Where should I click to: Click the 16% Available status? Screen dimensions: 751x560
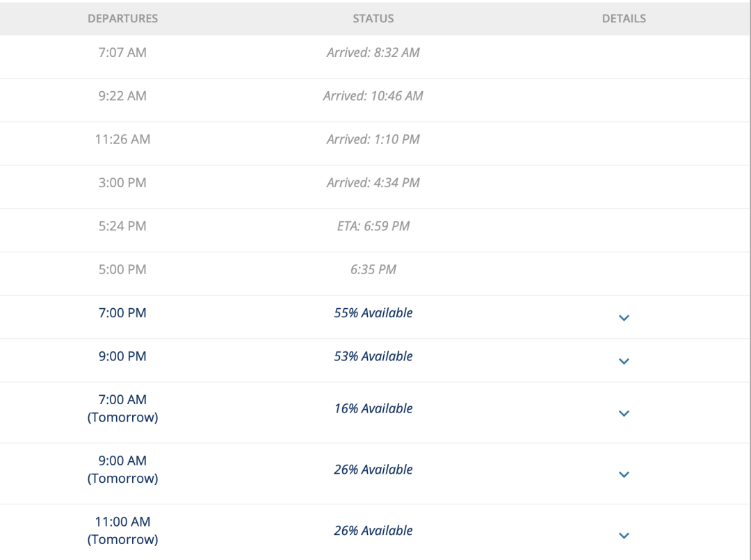(x=373, y=408)
